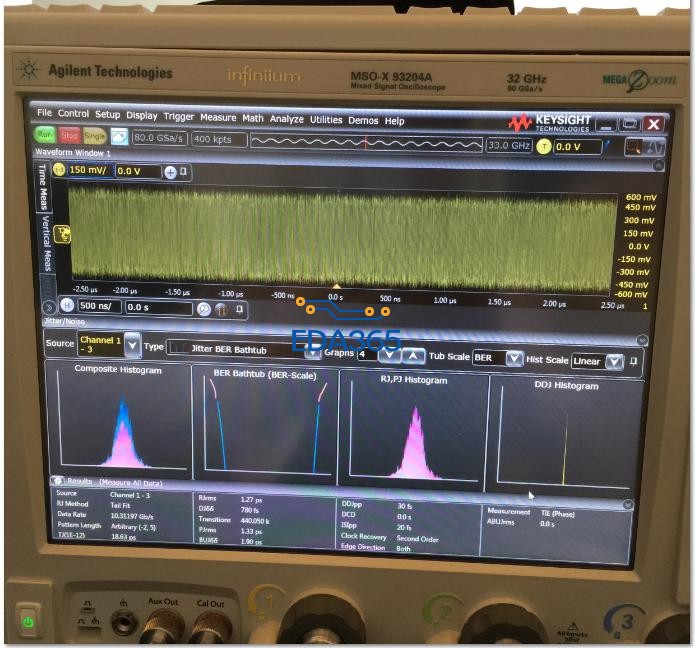Click the magnifier zoom icon in horizontal bar
The width and height of the screenshot is (695, 648).
pos(204,309)
